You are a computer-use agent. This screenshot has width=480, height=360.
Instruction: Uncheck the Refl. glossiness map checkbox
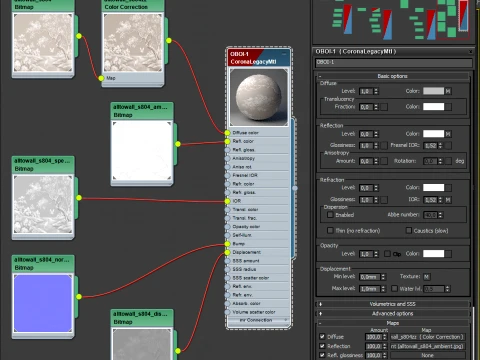(322, 355)
